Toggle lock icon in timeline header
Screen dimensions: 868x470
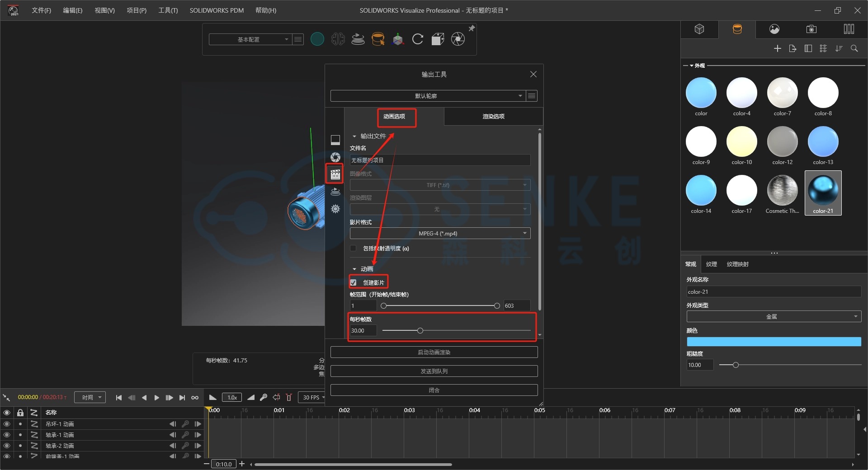20,412
